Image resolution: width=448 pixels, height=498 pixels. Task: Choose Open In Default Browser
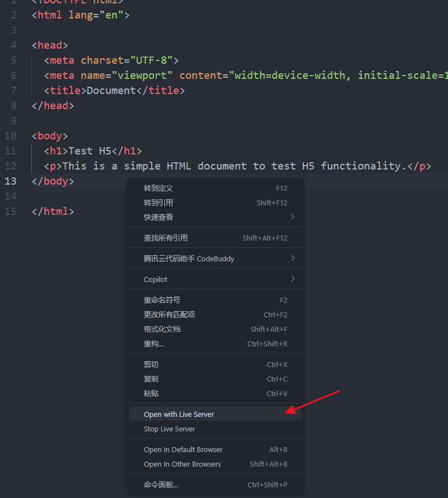(x=215, y=450)
